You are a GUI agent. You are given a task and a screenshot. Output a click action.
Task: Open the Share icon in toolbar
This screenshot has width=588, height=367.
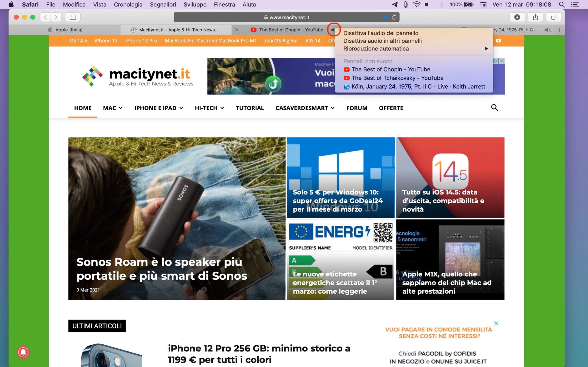pyautogui.click(x=535, y=17)
